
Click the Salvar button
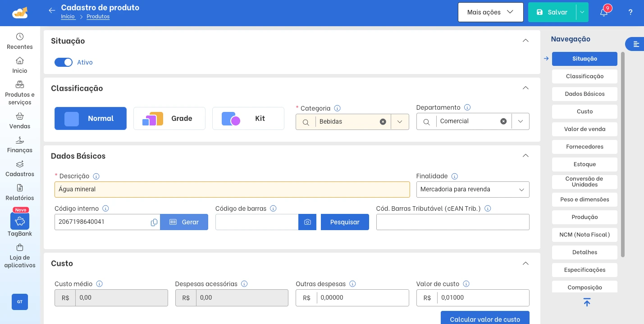tap(552, 12)
